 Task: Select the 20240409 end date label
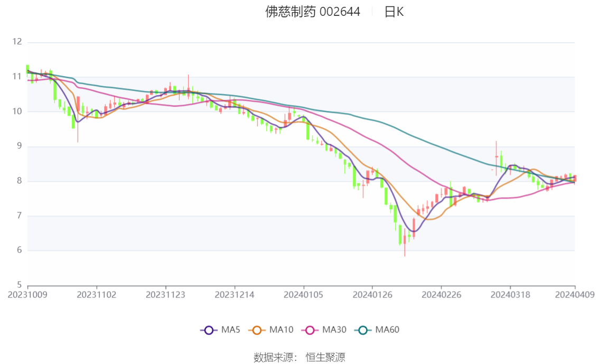pyautogui.click(x=575, y=295)
